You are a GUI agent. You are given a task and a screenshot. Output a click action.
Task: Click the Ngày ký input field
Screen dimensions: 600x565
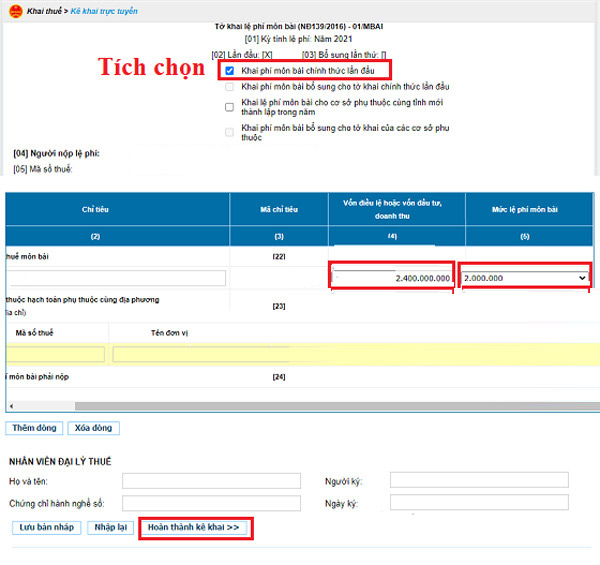(x=479, y=503)
